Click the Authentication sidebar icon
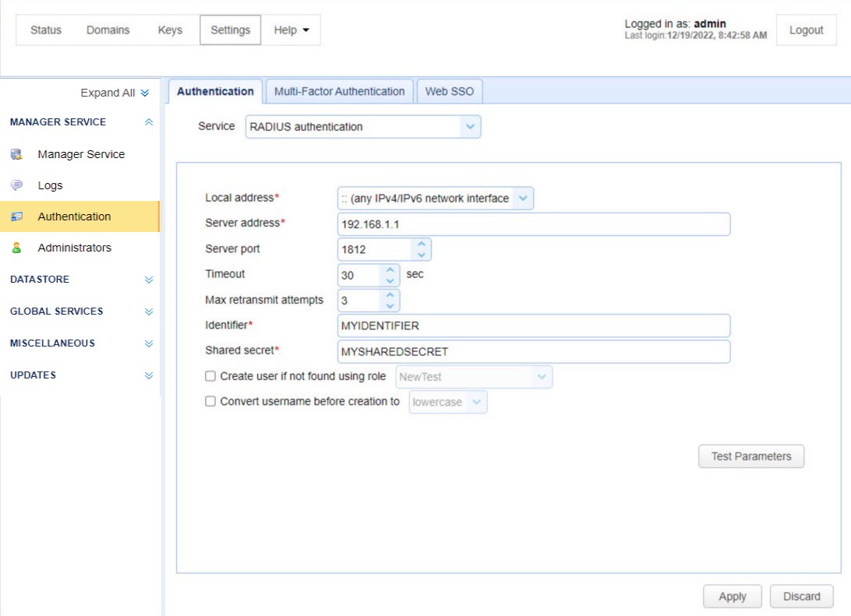Screen dimensions: 851x616 [16, 216]
